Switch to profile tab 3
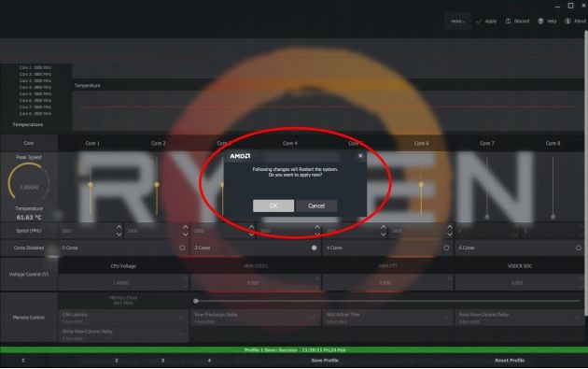 click(162, 361)
